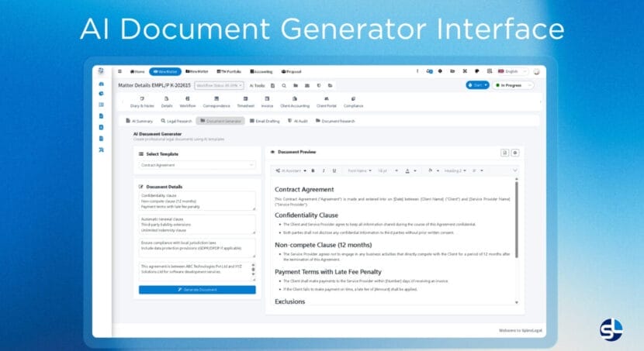Click scroll-down arrow in document preview
This screenshot has width=644, height=351.
point(516,303)
